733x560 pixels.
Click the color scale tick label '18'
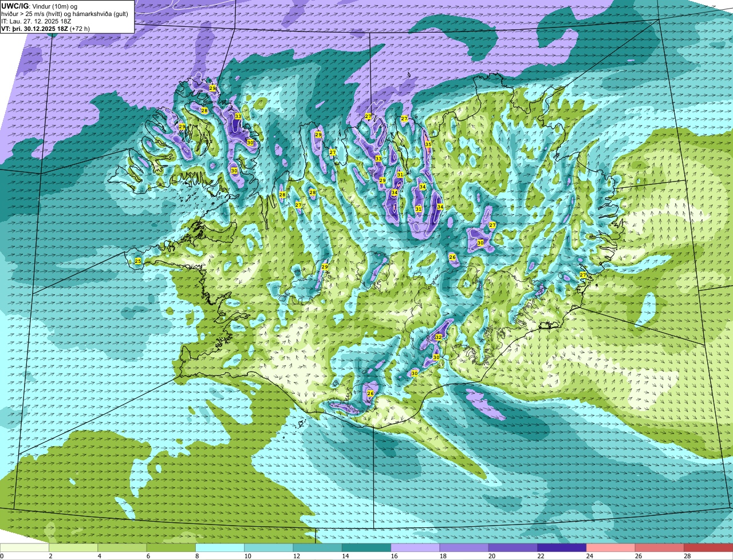pyautogui.click(x=443, y=556)
